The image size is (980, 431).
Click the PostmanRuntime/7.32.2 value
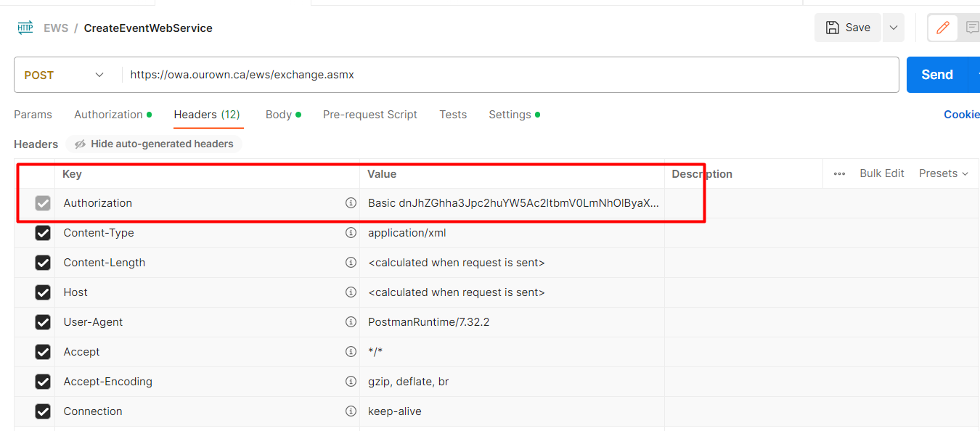coord(429,322)
